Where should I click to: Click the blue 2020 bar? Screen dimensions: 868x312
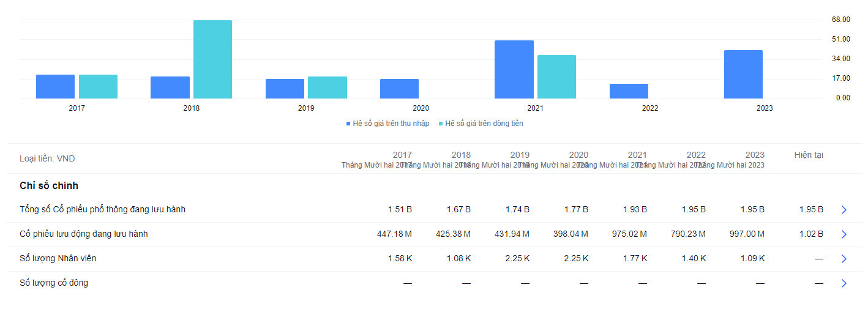click(399, 89)
